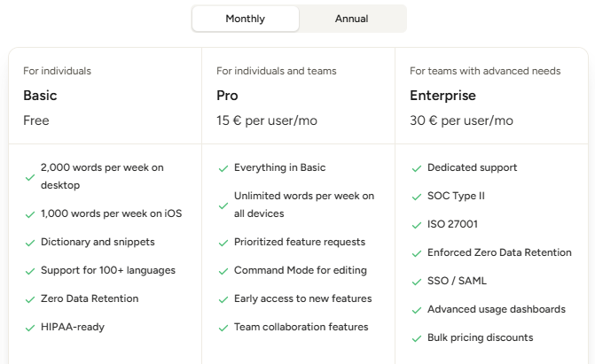595x364 pixels.
Task: Click checkmark beside HIPAA-ready
Action: (x=30, y=328)
